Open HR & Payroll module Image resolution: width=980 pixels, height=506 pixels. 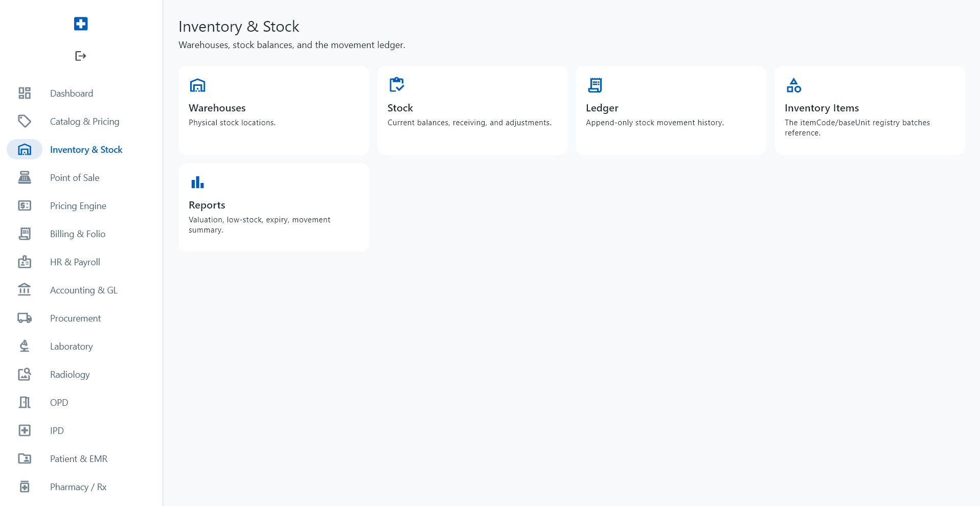[x=75, y=262]
